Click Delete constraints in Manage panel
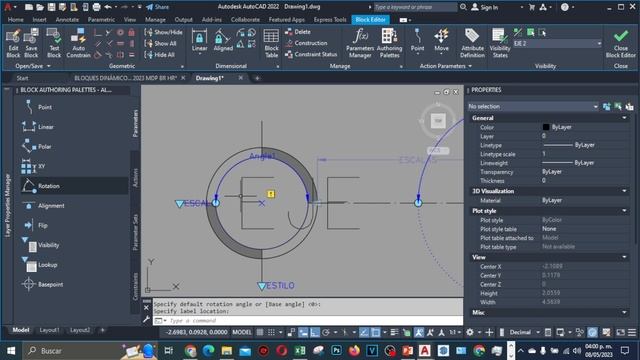Screen dimensions: 640x360 click(x=298, y=32)
